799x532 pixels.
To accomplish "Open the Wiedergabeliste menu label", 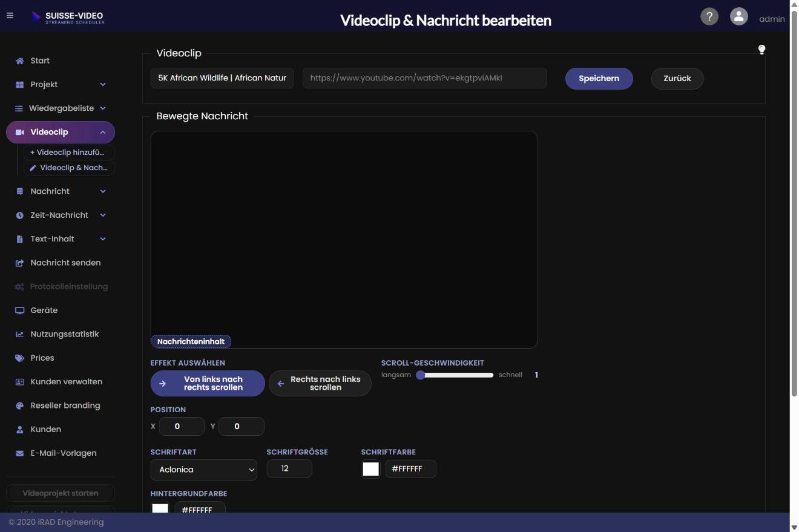I will click(x=62, y=108).
